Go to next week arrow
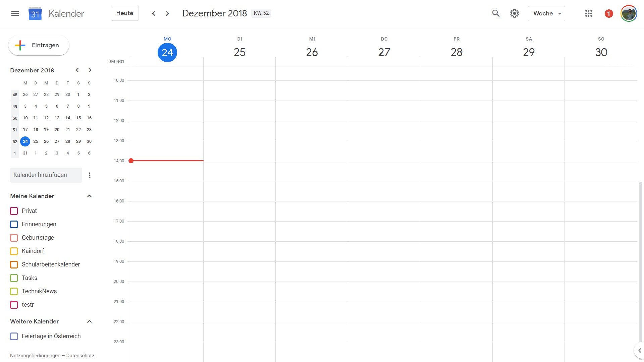 [167, 13]
